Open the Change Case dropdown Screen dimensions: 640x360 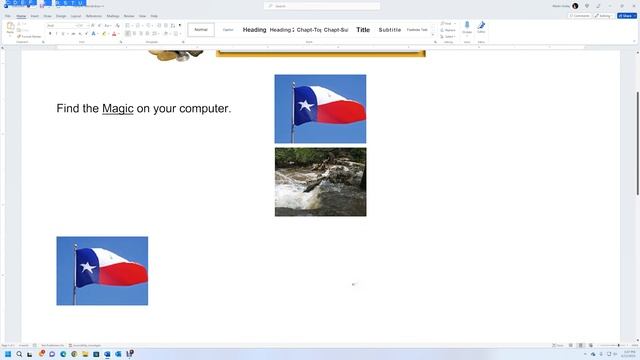pos(108,26)
